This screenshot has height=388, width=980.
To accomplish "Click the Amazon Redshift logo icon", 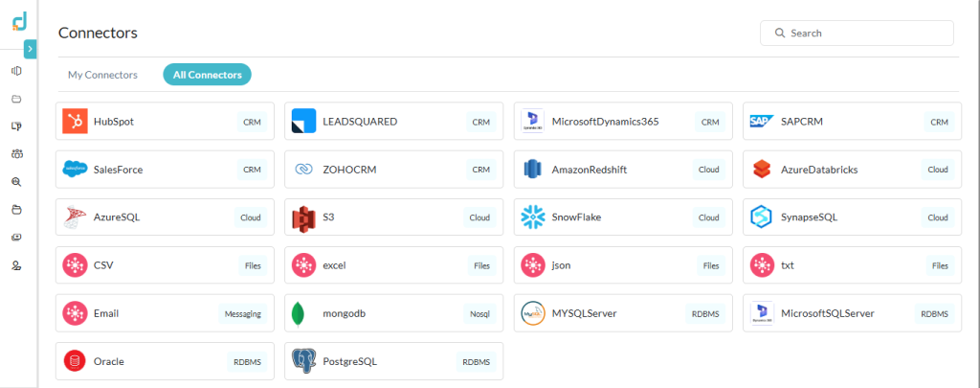I will pos(533,170).
